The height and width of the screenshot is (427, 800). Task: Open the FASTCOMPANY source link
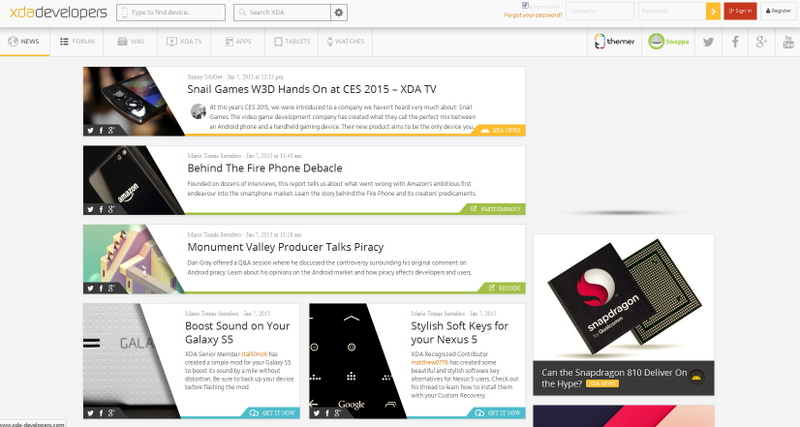495,209
